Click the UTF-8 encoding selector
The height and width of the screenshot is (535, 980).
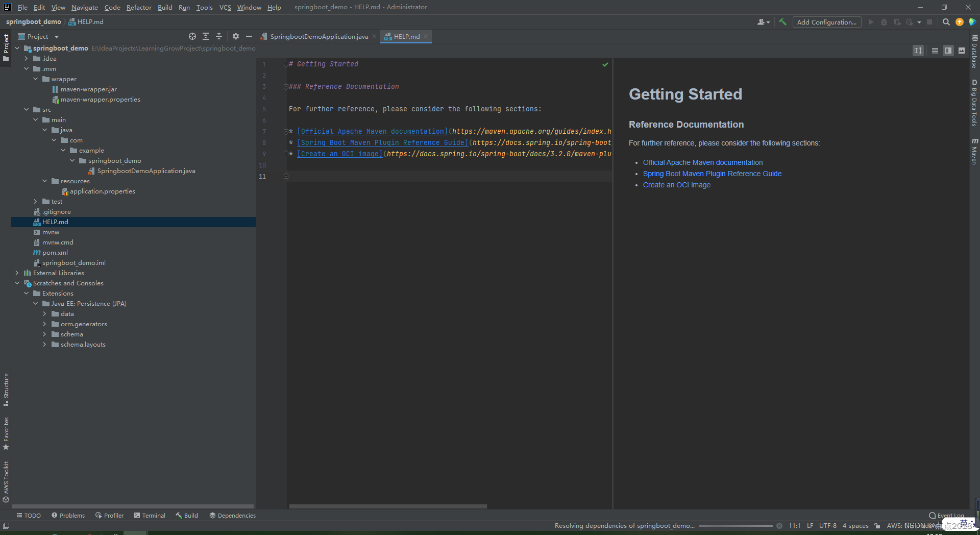(x=827, y=526)
